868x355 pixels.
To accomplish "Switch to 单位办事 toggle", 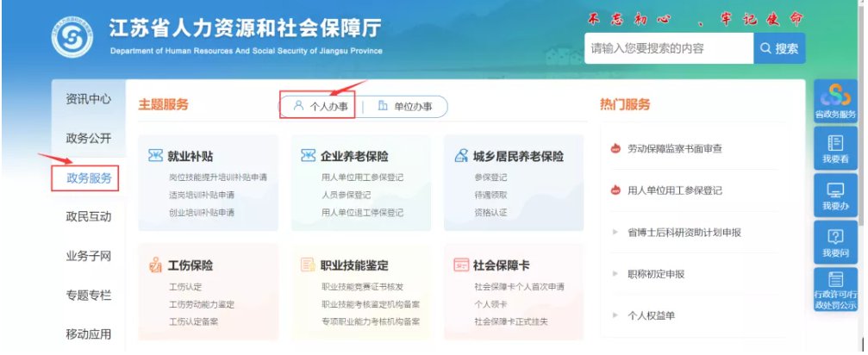I will pos(404,106).
